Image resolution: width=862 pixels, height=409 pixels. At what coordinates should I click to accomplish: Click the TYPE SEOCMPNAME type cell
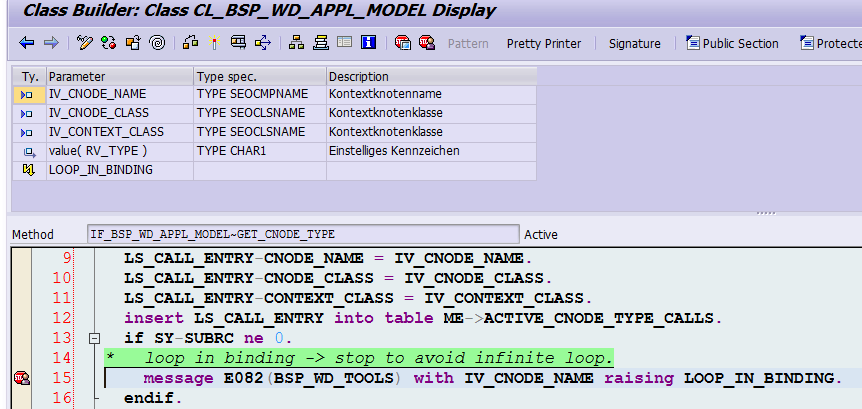coord(260,95)
